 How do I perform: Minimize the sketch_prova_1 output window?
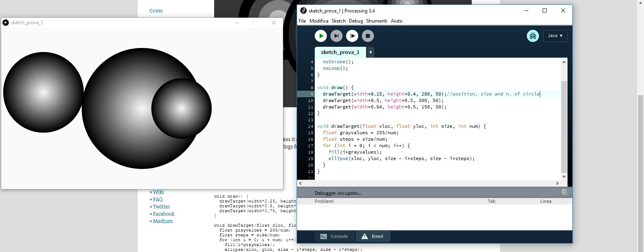click(237, 23)
